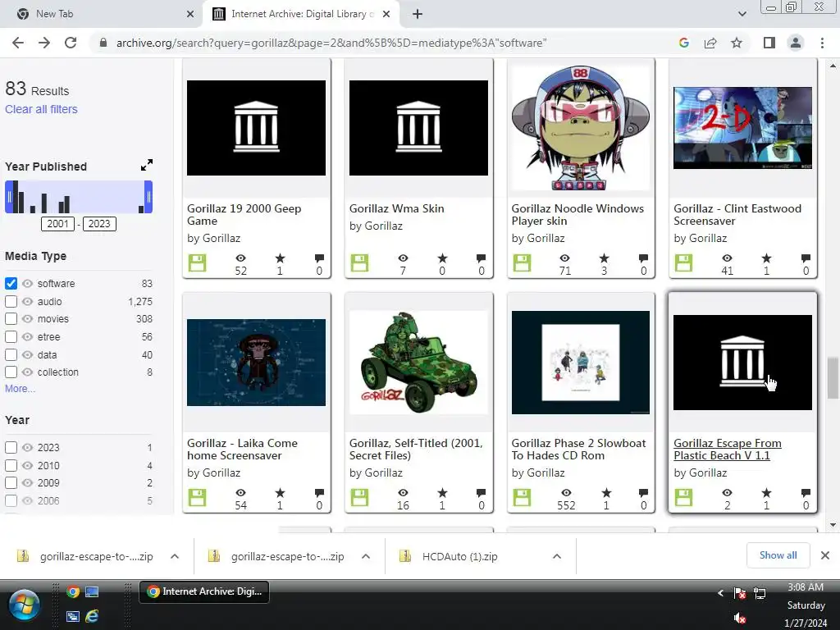Open the browser side panel
The width and height of the screenshot is (840, 630).
click(x=769, y=43)
